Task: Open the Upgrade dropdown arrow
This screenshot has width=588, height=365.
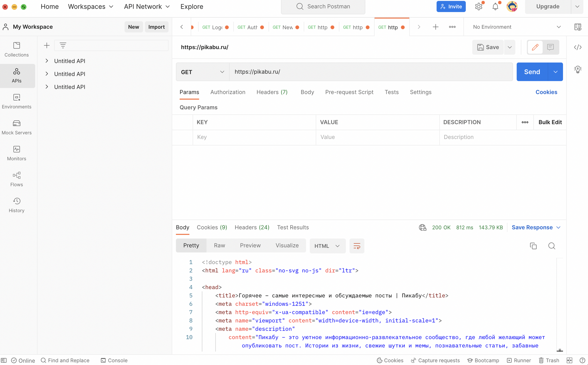Action: pyautogui.click(x=577, y=7)
